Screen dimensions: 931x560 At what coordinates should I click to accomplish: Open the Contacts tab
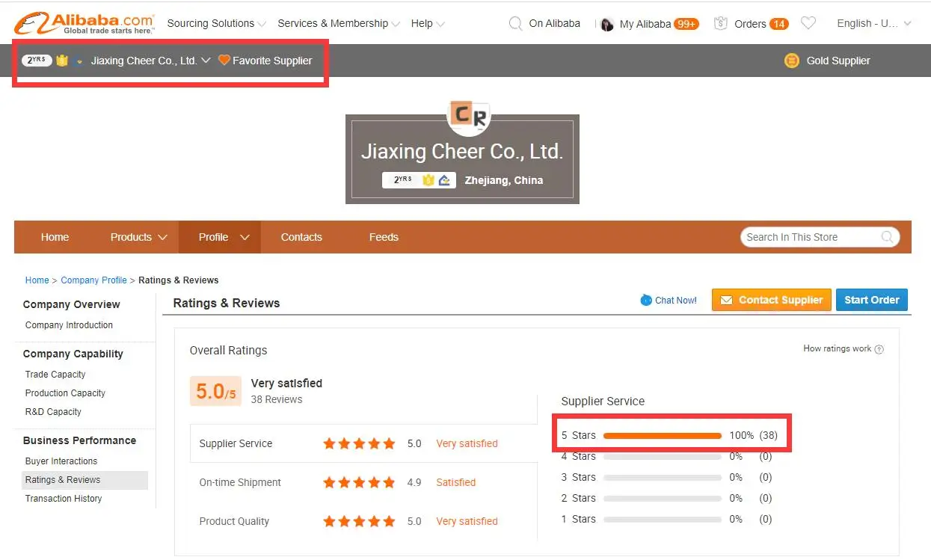(x=301, y=237)
